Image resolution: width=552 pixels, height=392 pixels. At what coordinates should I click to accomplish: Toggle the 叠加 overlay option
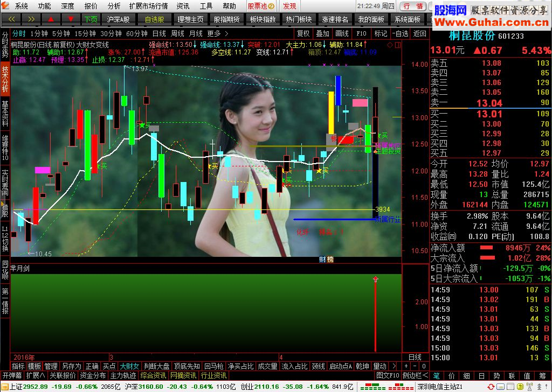click(x=322, y=34)
